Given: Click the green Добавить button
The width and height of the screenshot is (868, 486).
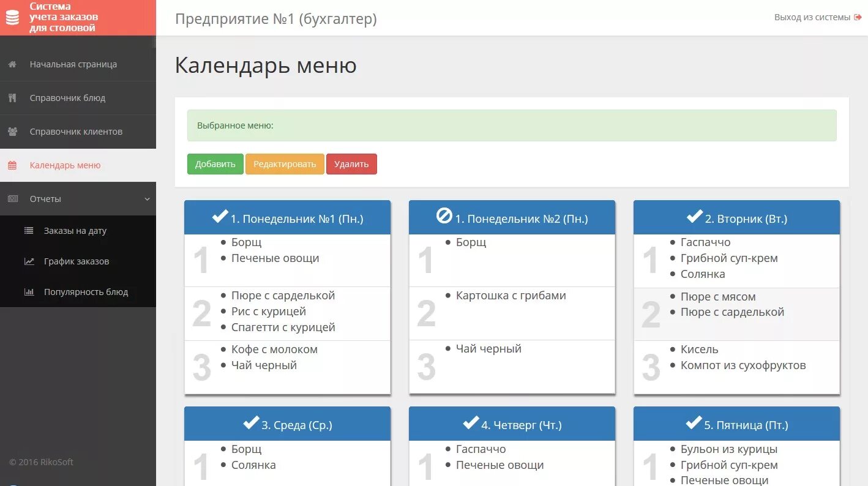Looking at the screenshot, I should pyautogui.click(x=215, y=164).
